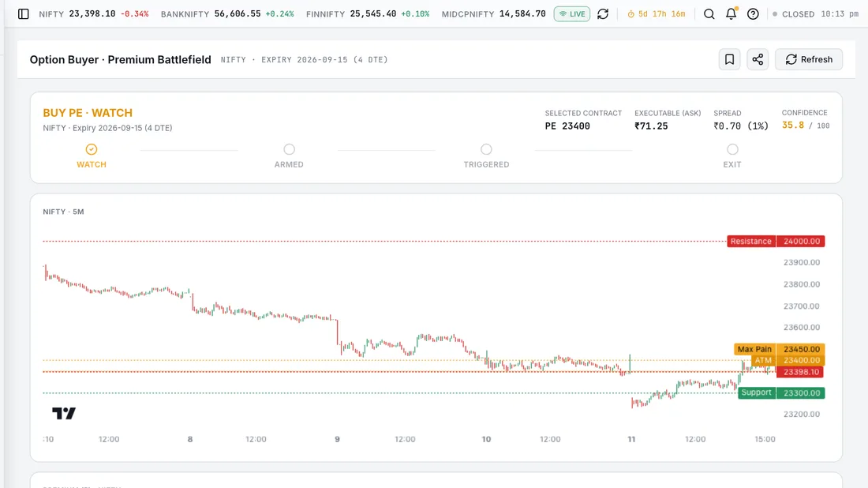Click the 23398.10 current price tag

[x=800, y=372]
